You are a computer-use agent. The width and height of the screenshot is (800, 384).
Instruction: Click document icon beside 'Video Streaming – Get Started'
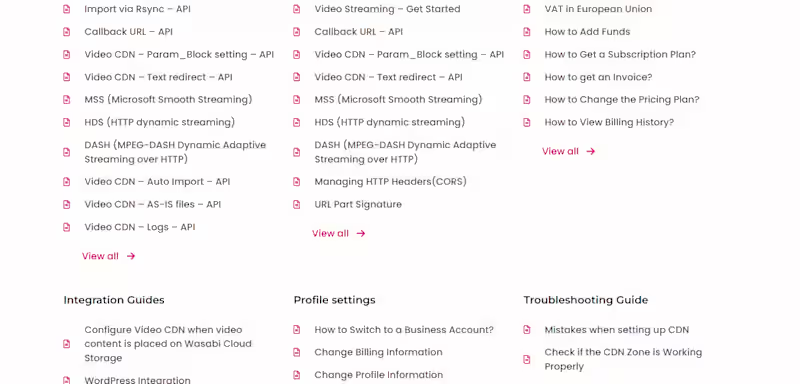tap(296, 9)
